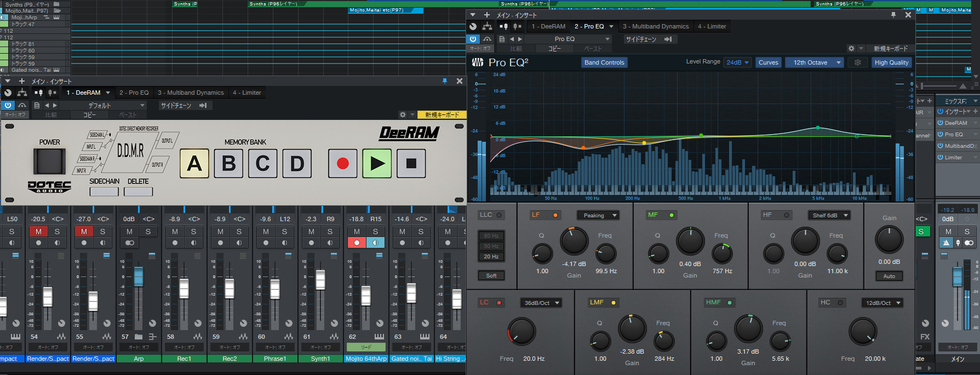Click the button under DELETE in DeeRAM
980x375 pixels.
pos(138,192)
